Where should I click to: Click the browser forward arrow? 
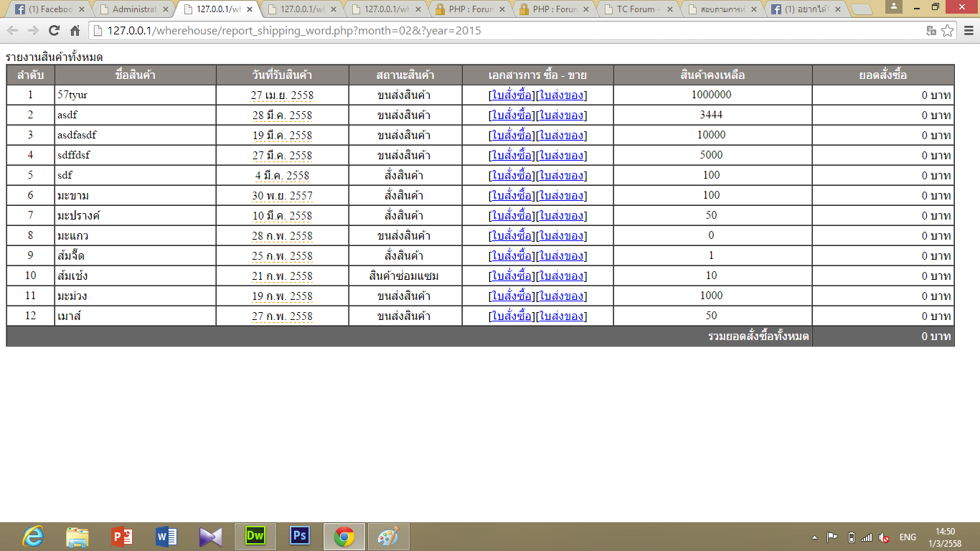point(33,31)
